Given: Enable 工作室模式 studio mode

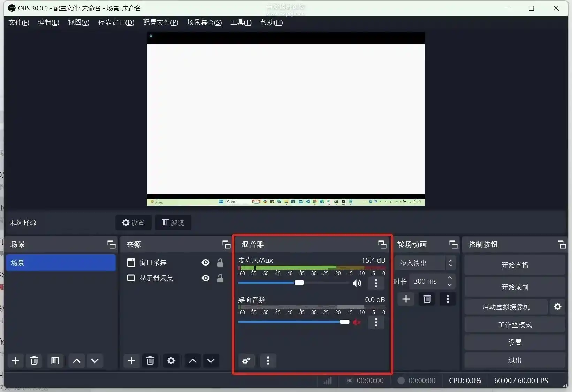Looking at the screenshot, I should [x=514, y=324].
